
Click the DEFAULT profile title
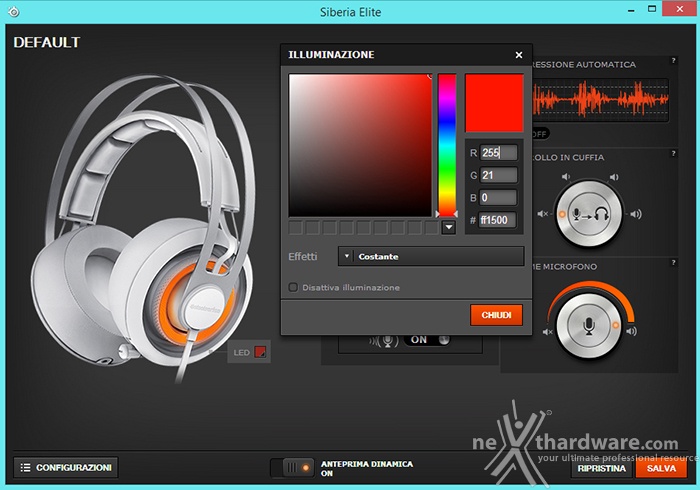47,42
